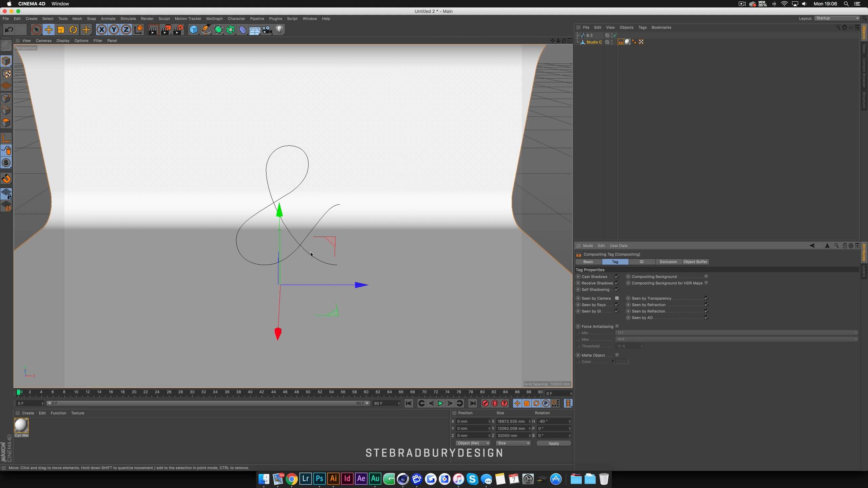Enable the Matte Object checkbox
Viewport: 868px width, 488px height.
coord(617,355)
